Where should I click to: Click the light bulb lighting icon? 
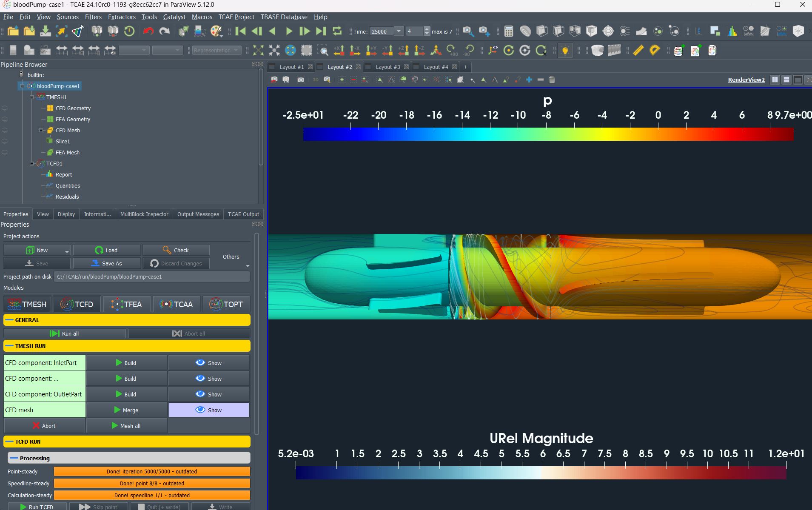pyautogui.click(x=565, y=51)
